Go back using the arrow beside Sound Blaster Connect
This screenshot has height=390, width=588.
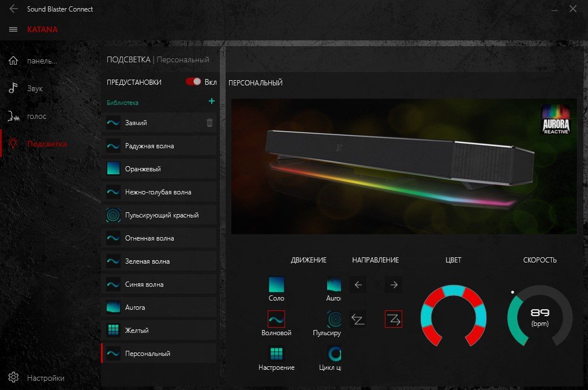(x=13, y=9)
